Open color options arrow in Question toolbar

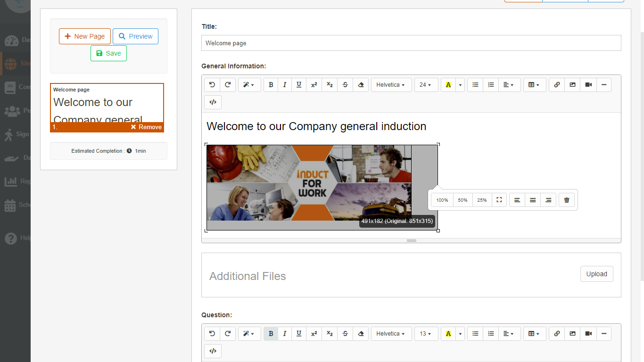[x=460, y=334]
